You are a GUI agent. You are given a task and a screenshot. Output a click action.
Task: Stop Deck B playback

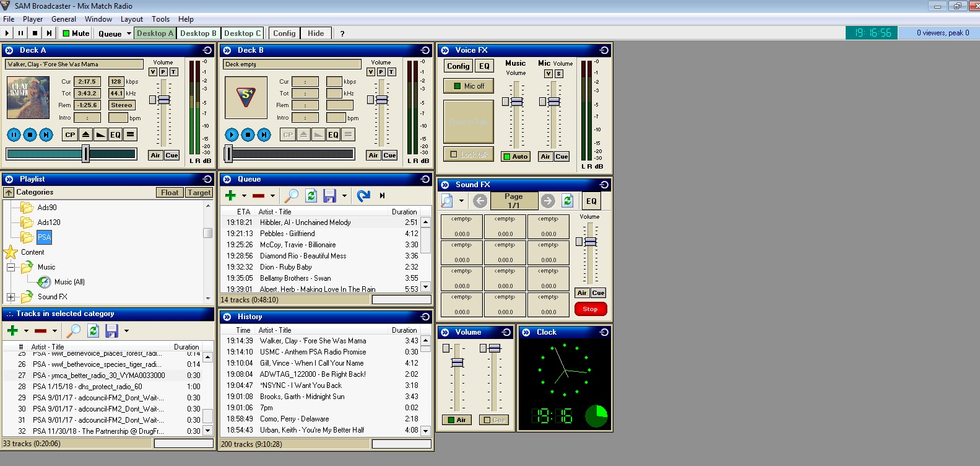click(x=248, y=134)
